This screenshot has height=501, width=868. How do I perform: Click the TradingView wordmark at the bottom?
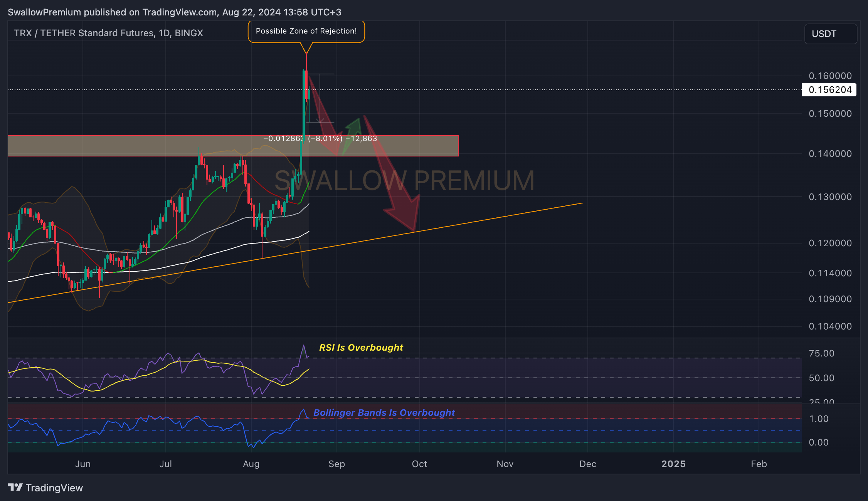[54, 488]
